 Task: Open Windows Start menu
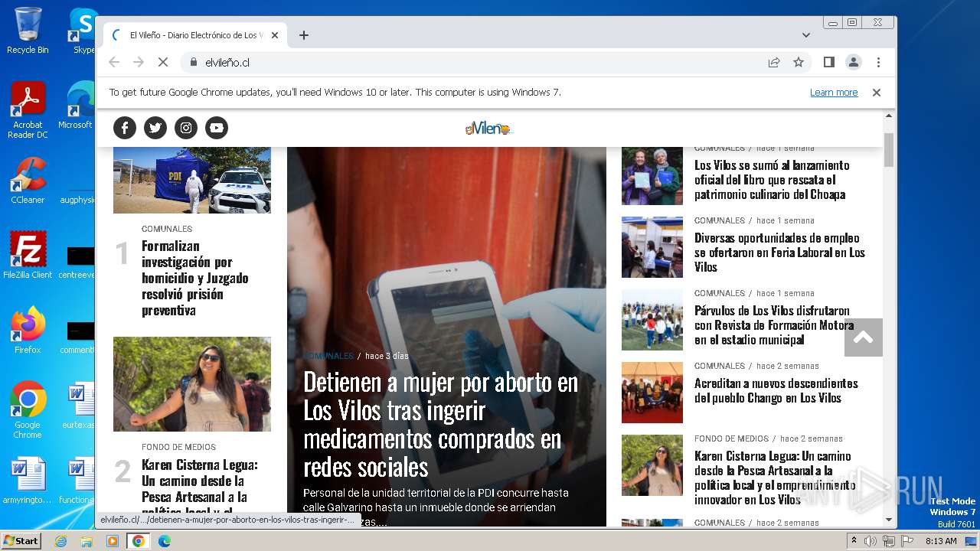pos(21,540)
